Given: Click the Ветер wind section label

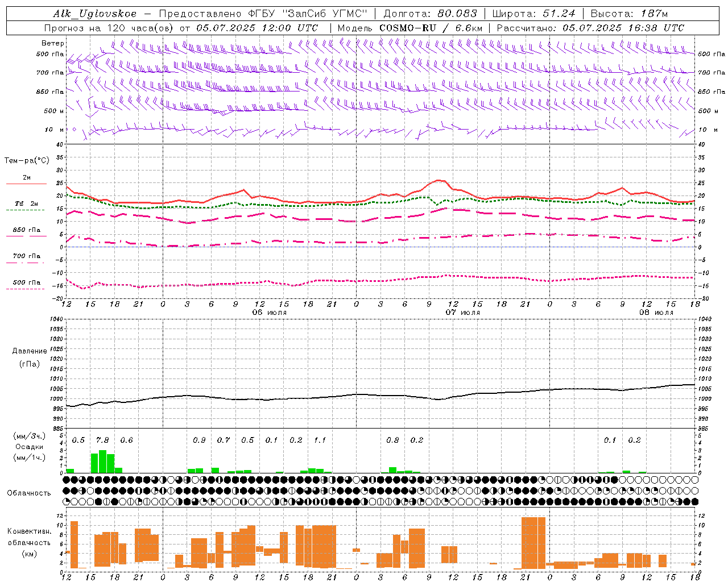Looking at the screenshot, I should point(53,43).
